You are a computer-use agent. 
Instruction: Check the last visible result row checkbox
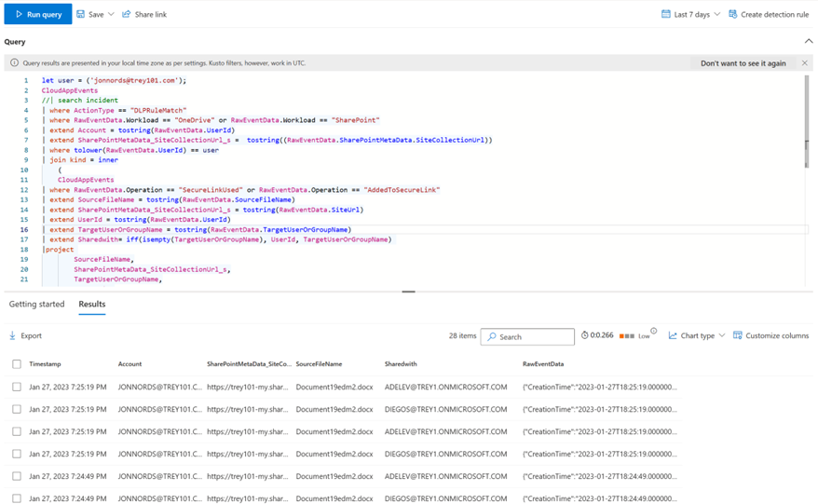pos(17,498)
